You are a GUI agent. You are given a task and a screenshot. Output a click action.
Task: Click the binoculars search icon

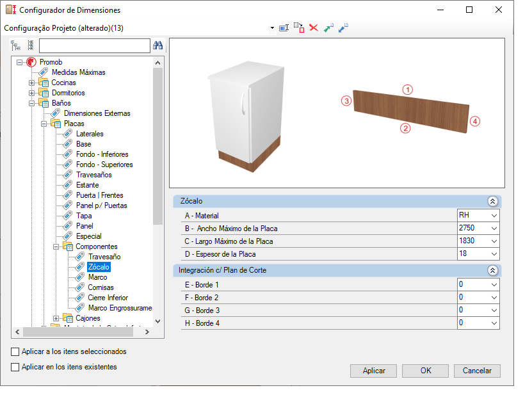tap(157, 45)
